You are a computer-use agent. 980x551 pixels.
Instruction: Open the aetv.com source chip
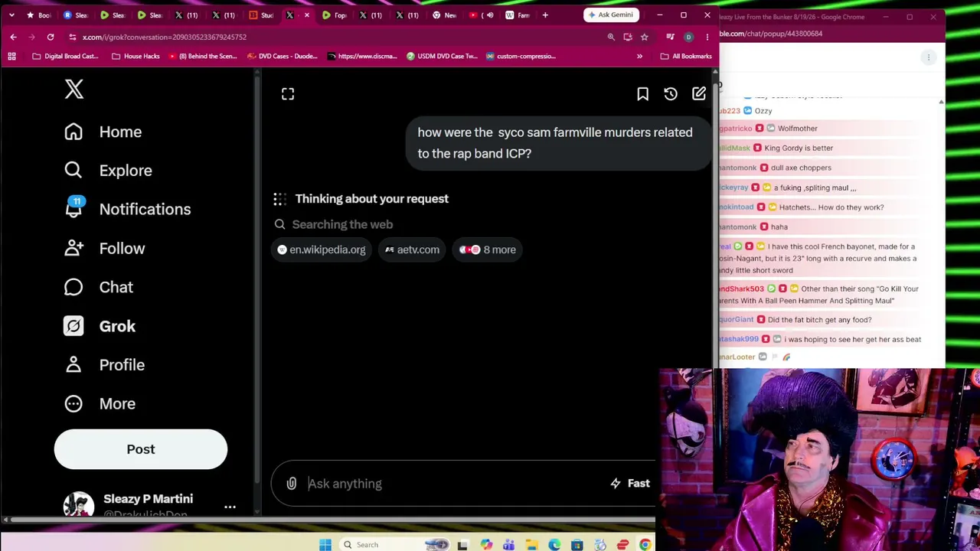pos(412,249)
